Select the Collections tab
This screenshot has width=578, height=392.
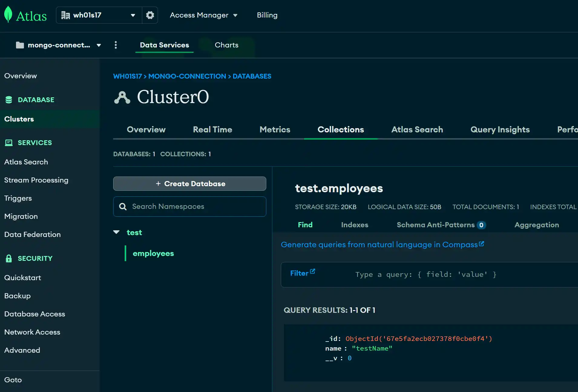(x=341, y=129)
